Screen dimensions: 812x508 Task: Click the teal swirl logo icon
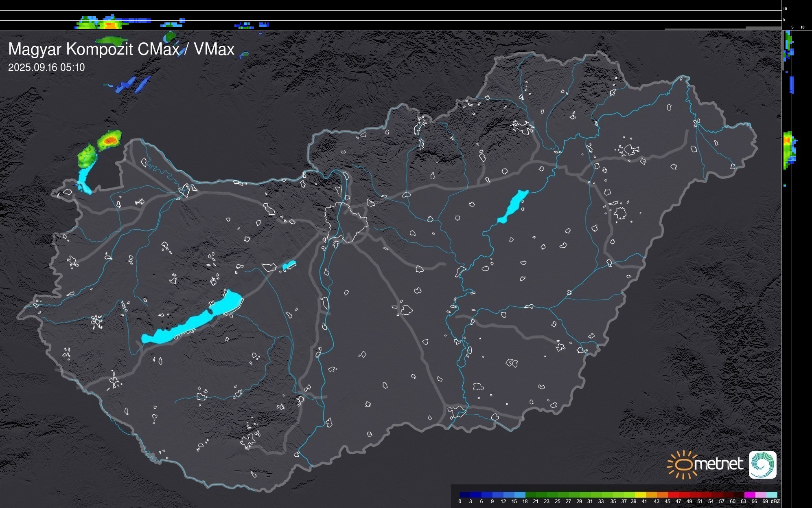click(x=762, y=465)
